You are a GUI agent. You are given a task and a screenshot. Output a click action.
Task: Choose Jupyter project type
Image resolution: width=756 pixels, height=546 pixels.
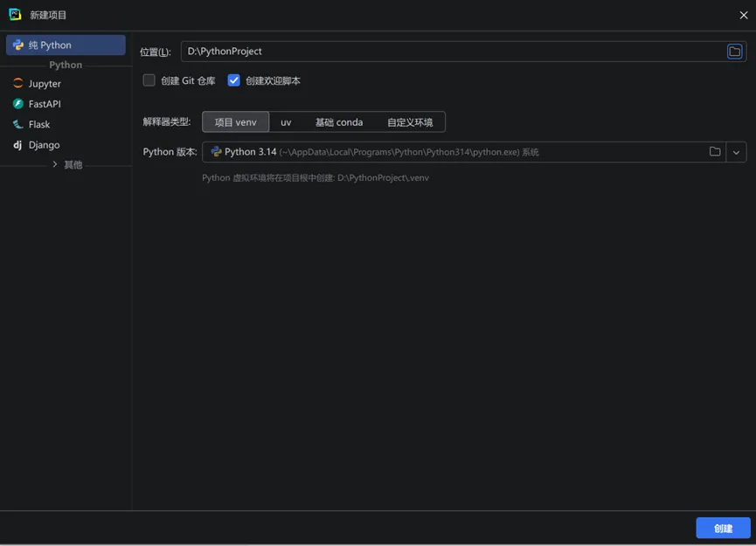pos(66,83)
